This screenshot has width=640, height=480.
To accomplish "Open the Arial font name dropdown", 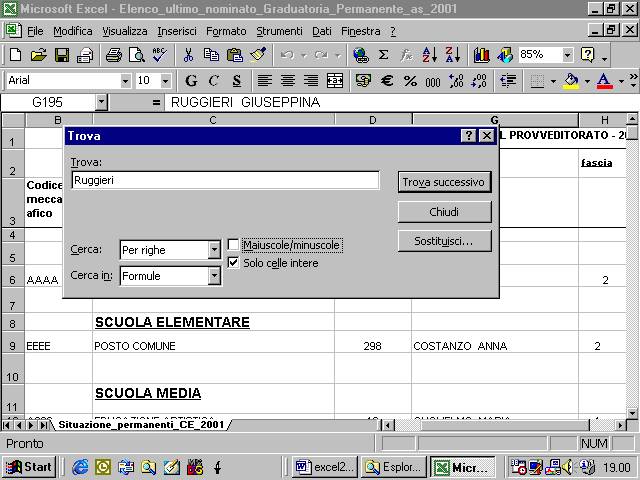I will (x=125, y=81).
